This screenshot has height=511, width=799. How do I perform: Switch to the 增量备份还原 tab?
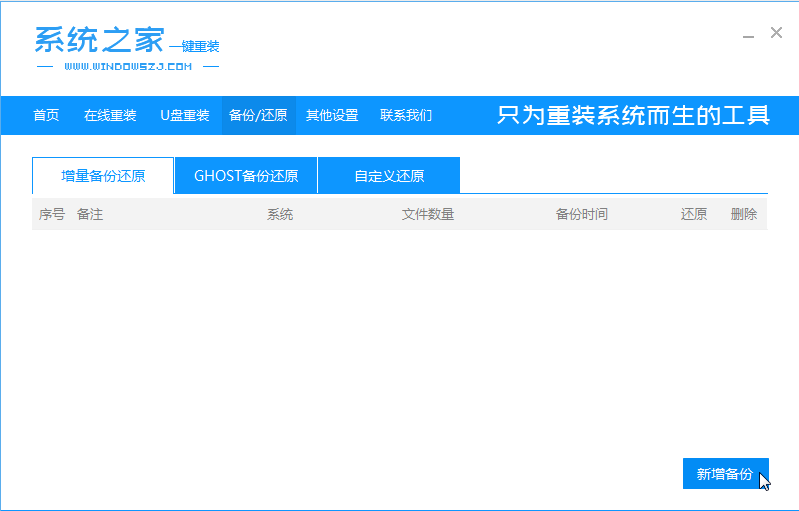point(103,176)
